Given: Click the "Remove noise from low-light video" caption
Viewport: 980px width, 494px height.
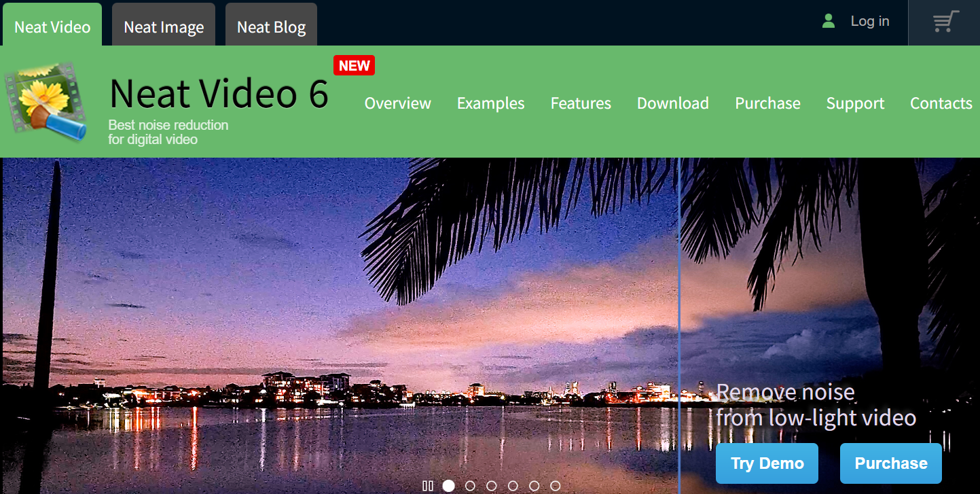Looking at the screenshot, I should (x=816, y=405).
